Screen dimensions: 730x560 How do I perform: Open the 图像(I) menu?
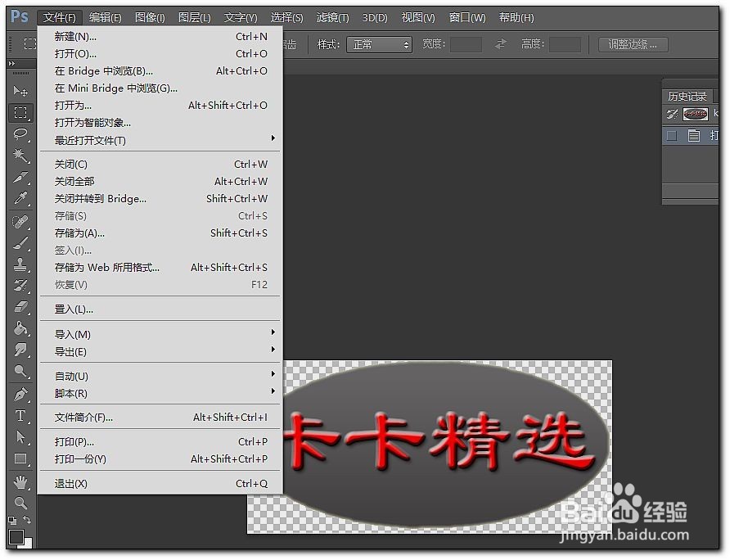pos(150,18)
